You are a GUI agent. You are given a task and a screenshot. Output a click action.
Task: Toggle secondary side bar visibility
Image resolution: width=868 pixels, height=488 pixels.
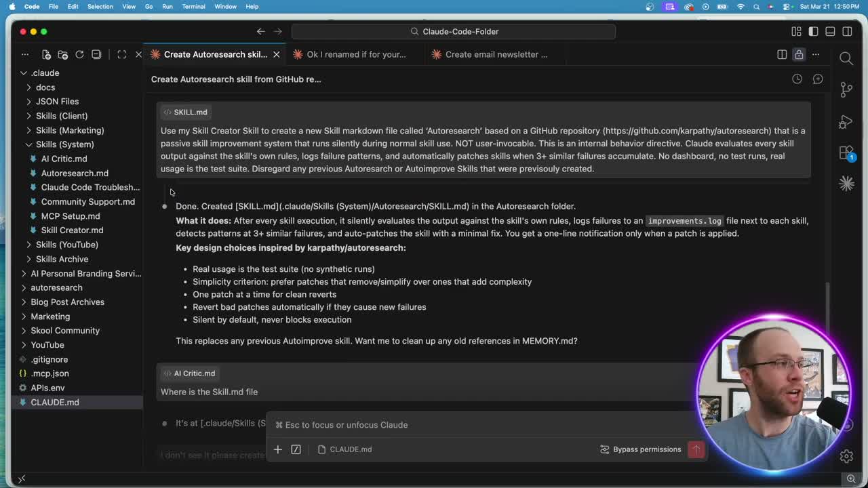click(847, 31)
